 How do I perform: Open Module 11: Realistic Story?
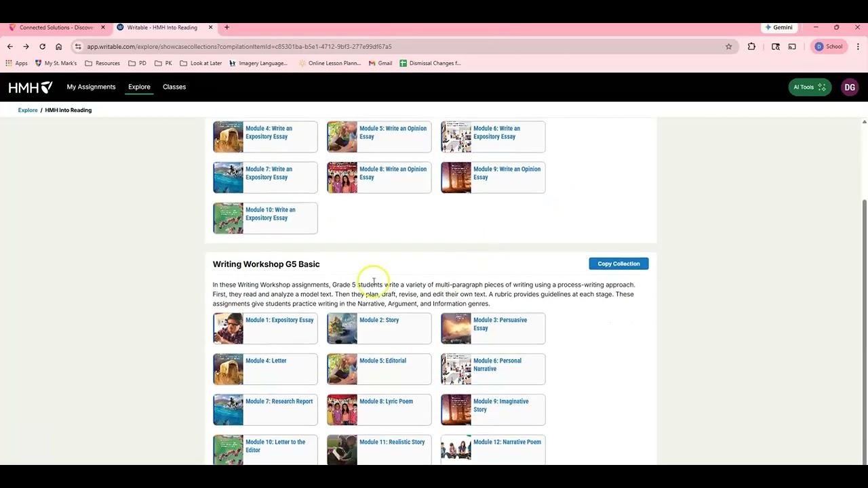[379, 450]
